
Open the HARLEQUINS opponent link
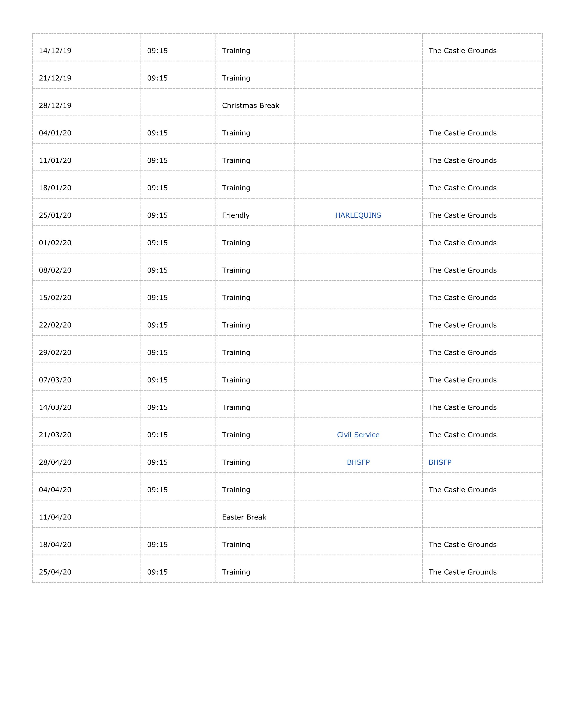(x=358, y=215)
